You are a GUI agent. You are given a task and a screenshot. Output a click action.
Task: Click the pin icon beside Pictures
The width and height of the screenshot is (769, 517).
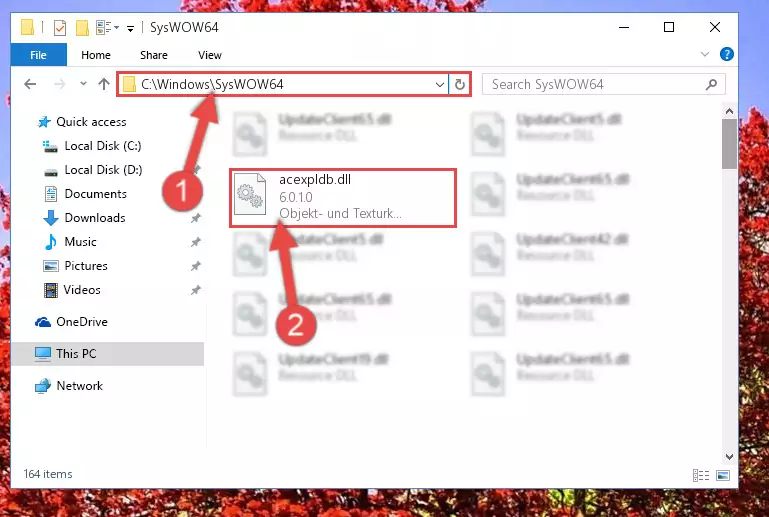pos(196,266)
